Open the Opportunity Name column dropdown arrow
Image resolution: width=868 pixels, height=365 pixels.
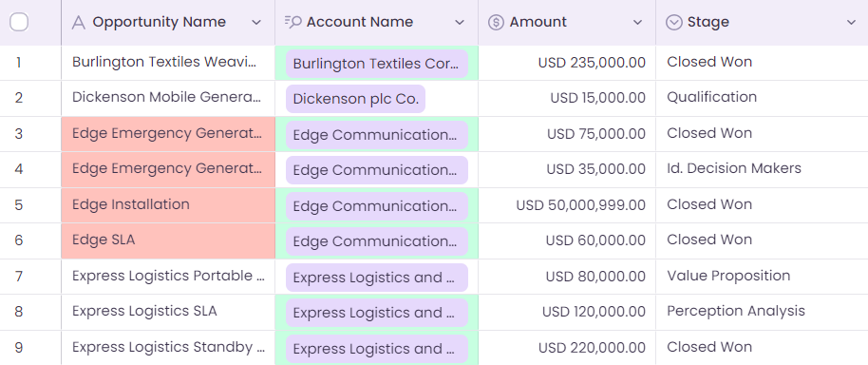[255, 23]
